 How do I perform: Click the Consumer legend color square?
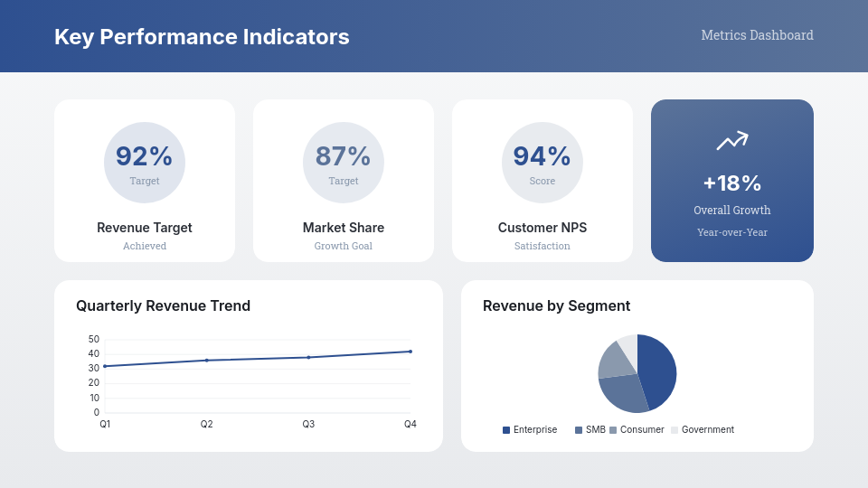pos(613,430)
